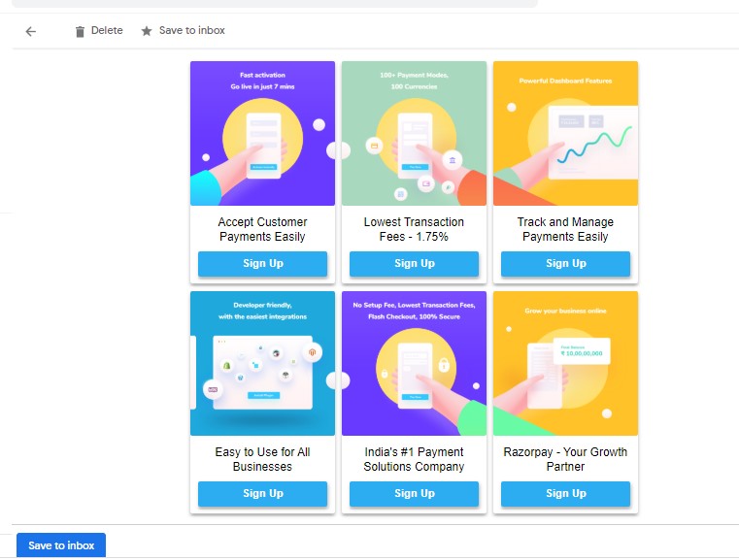Image resolution: width=739 pixels, height=560 pixels.
Task: Open the Developer friendly blue card image
Action: (x=262, y=363)
